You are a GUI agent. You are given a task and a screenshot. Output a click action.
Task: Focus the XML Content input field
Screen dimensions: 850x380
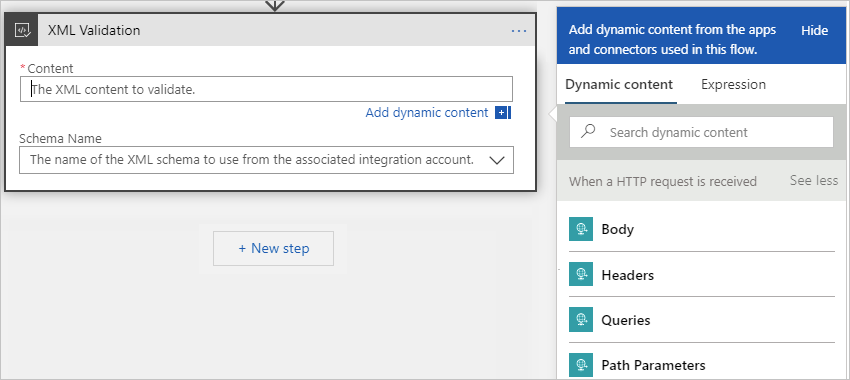266,89
